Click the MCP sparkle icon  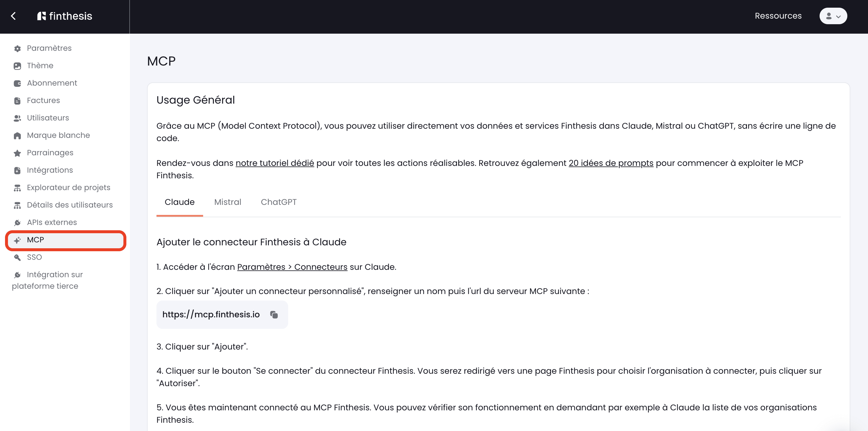coord(17,240)
